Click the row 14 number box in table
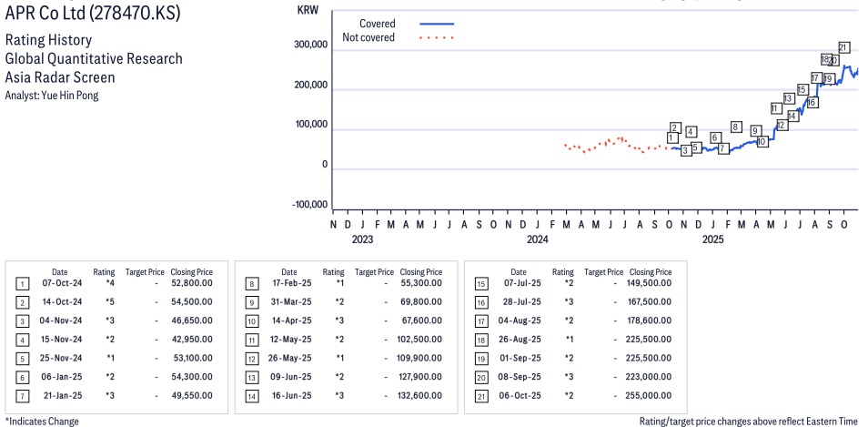868x427 pixels. coord(252,395)
